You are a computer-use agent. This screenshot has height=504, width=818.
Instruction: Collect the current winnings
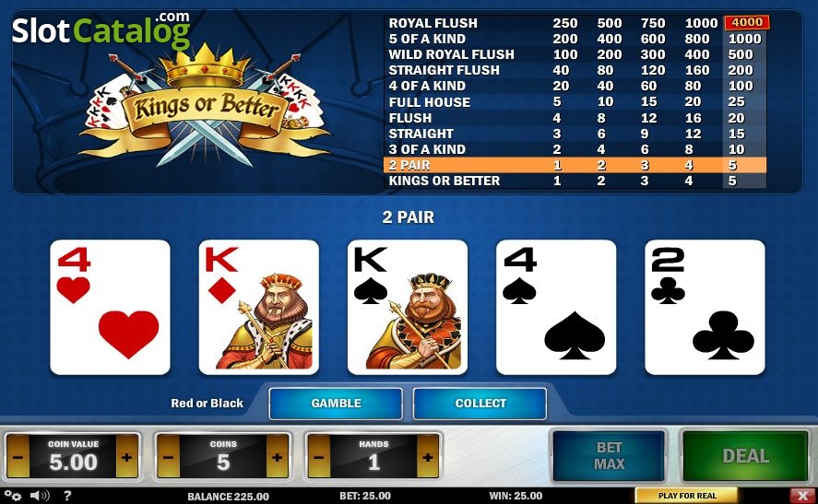click(480, 403)
